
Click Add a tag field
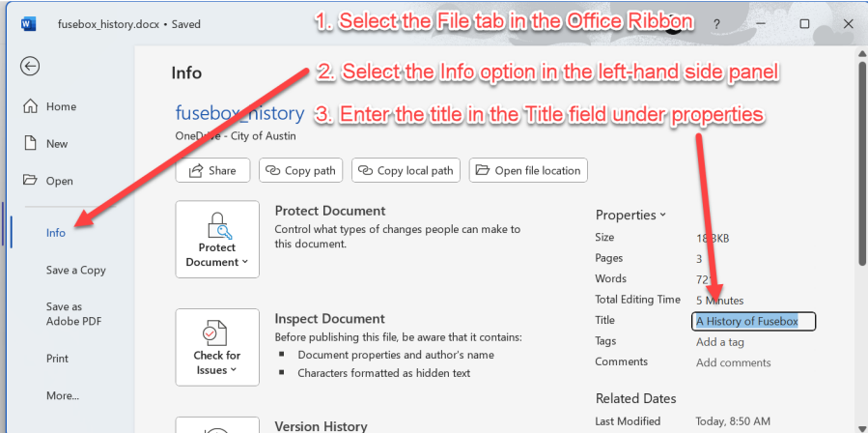click(x=719, y=342)
